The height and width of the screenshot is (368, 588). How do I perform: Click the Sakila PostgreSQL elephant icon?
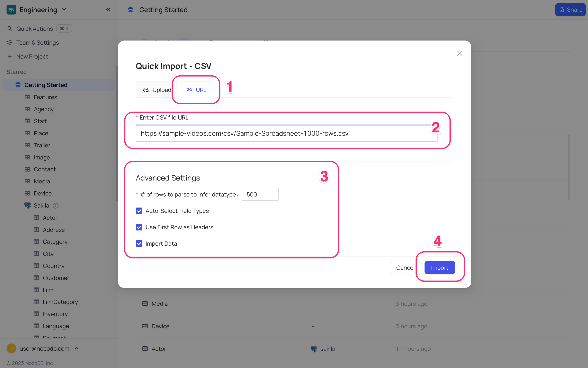pos(27,205)
